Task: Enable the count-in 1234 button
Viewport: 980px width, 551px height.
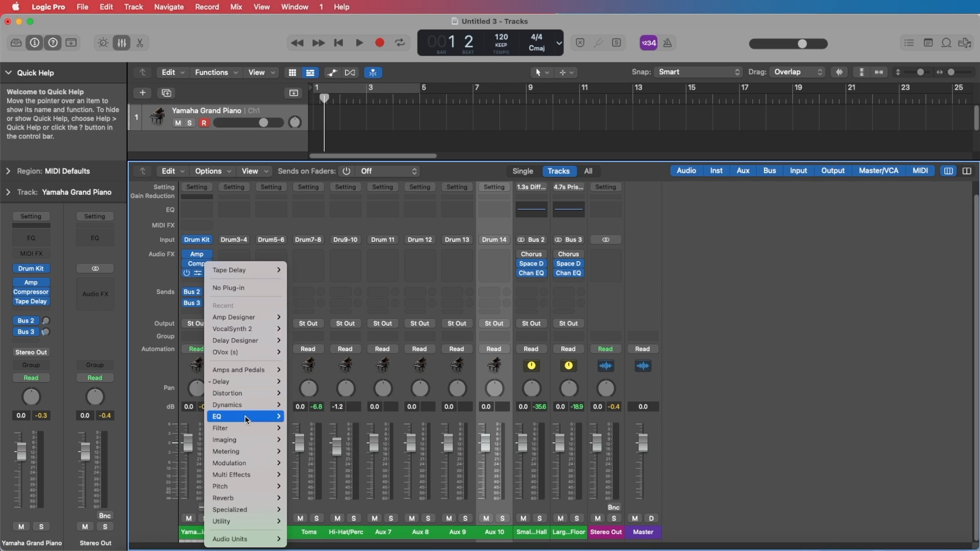Action: pos(649,43)
